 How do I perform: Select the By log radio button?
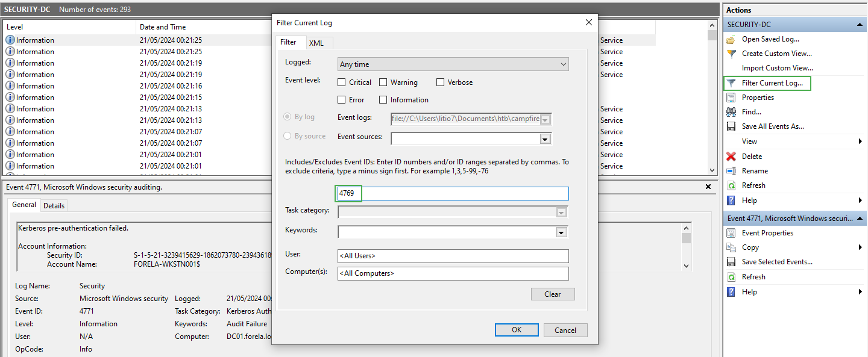tap(287, 117)
